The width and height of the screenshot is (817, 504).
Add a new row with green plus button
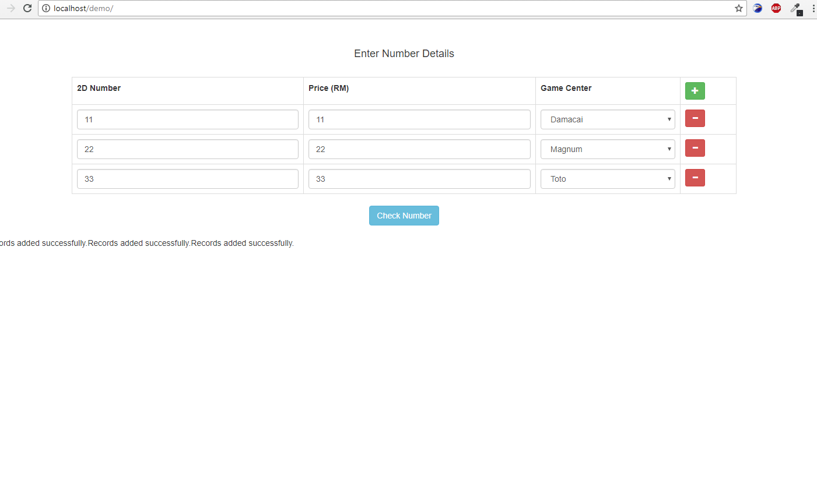click(x=695, y=91)
